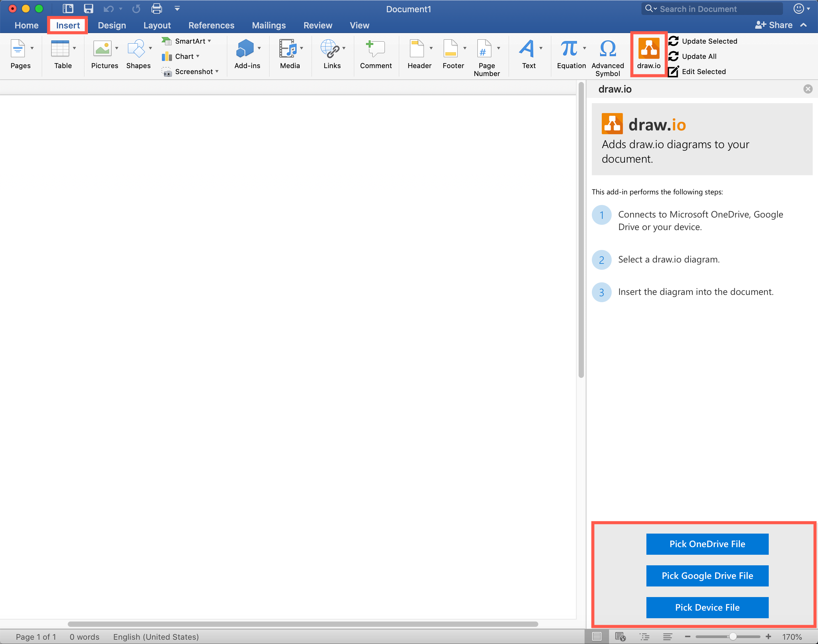Click the Edit Selected pencil icon

674,71
